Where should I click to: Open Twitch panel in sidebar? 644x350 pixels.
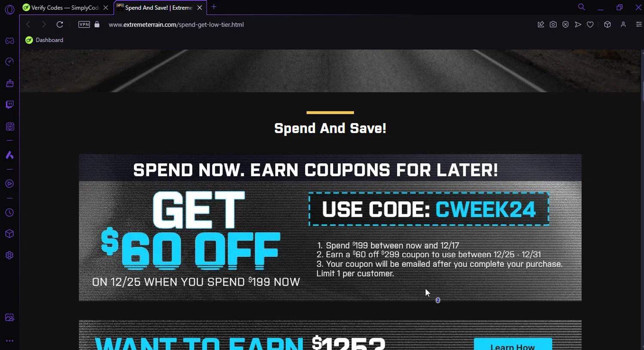click(x=9, y=105)
